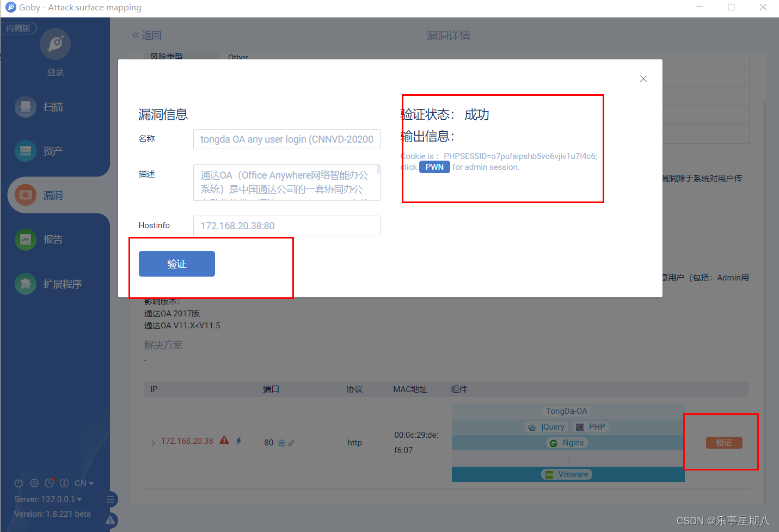Click the 协议 column header
The width and height of the screenshot is (779, 532).
click(354, 389)
